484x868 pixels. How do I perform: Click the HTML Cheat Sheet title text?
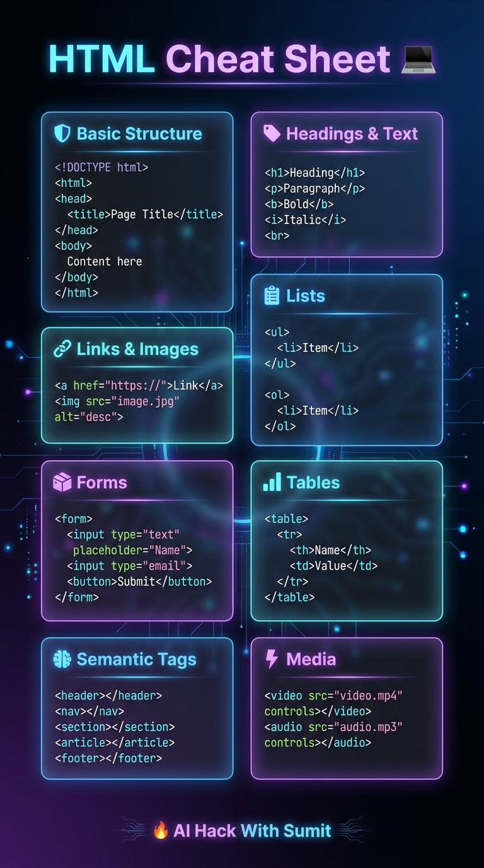pyautogui.click(x=219, y=60)
